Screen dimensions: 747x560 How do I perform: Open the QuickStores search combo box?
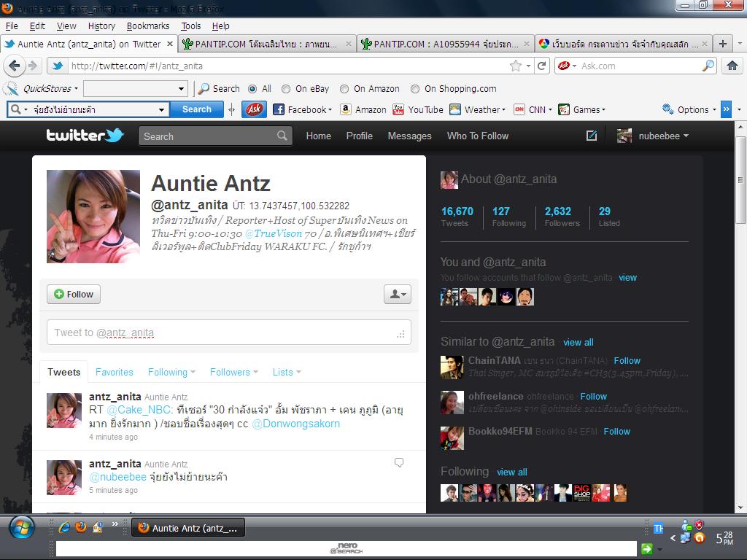(135, 88)
